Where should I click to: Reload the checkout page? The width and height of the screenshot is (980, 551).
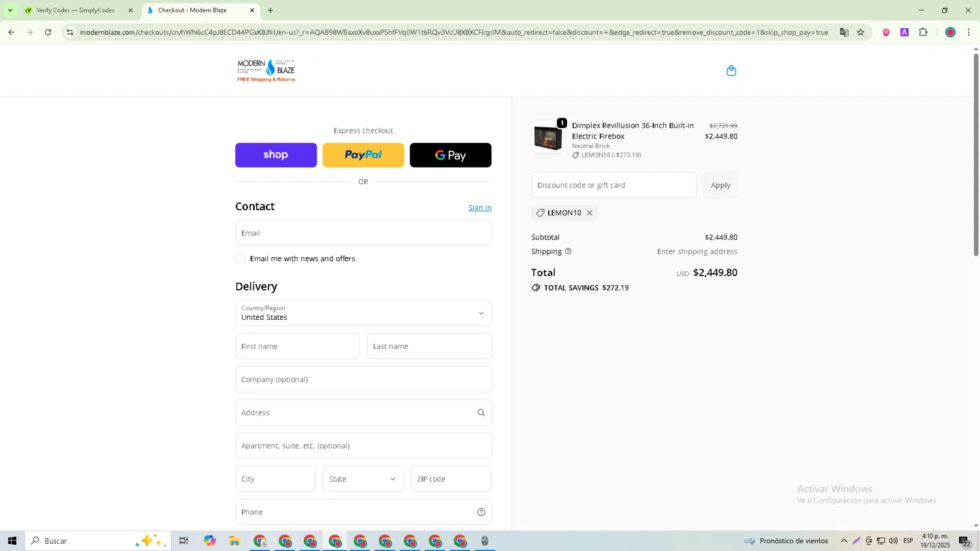tap(48, 32)
